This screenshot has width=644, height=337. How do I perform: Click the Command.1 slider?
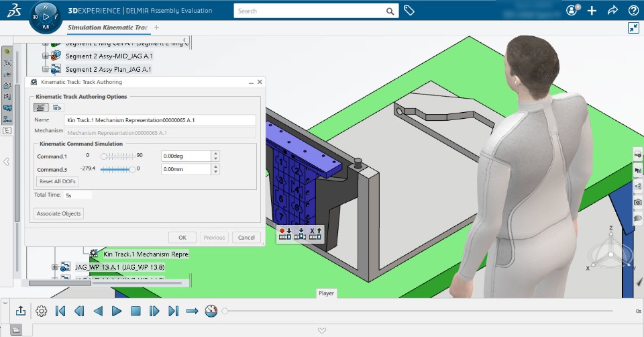point(118,156)
